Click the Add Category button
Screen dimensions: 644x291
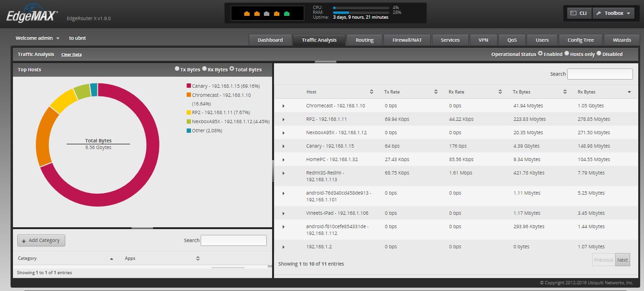(41, 241)
